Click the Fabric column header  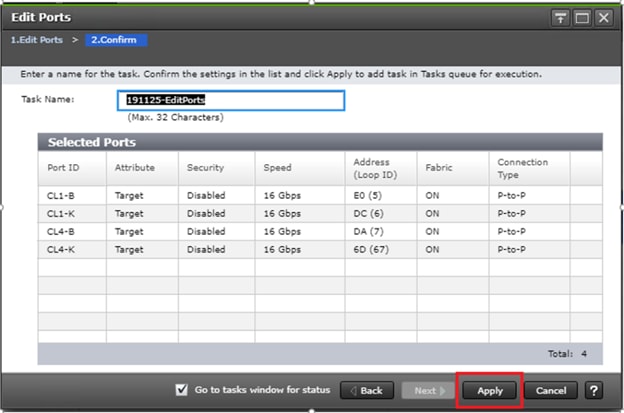tap(453, 168)
